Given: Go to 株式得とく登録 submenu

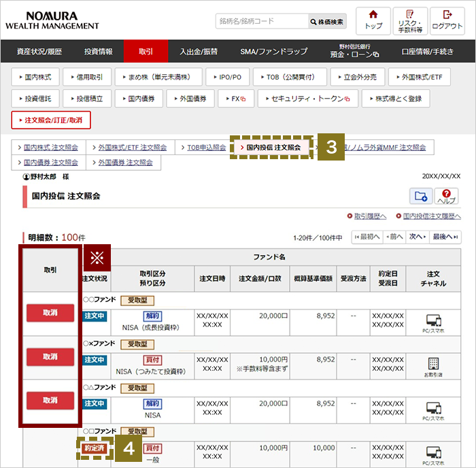Looking at the screenshot, I should click(396, 99).
